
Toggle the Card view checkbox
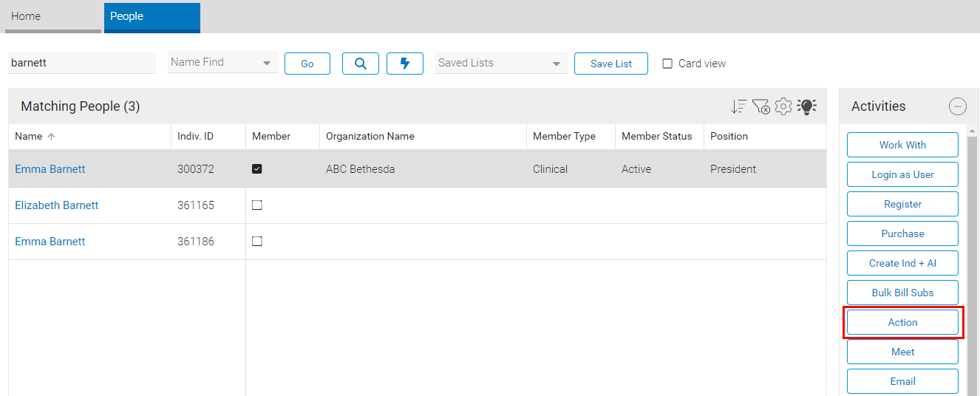click(667, 64)
